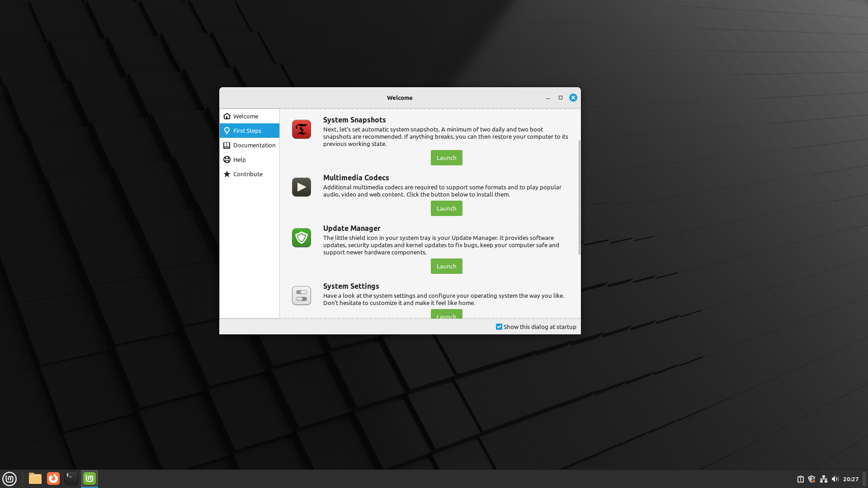This screenshot has width=868, height=488.
Task: Click the Welcome title bar text
Action: [x=400, y=98]
